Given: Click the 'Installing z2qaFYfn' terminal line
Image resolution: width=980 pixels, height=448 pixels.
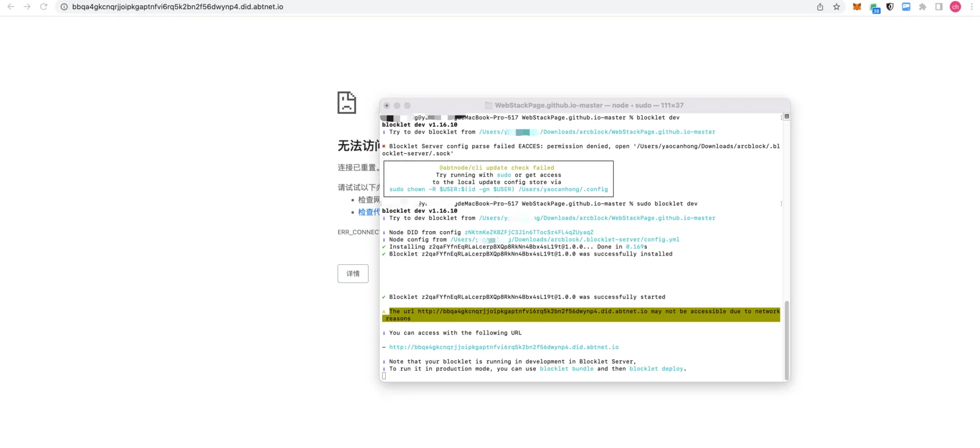Looking at the screenshot, I should click(x=514, y=247).
